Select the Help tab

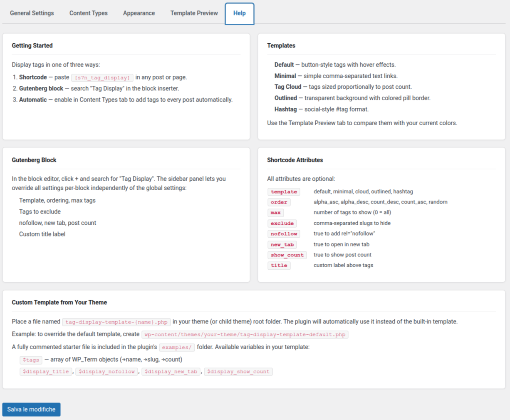tap(239, 13)
